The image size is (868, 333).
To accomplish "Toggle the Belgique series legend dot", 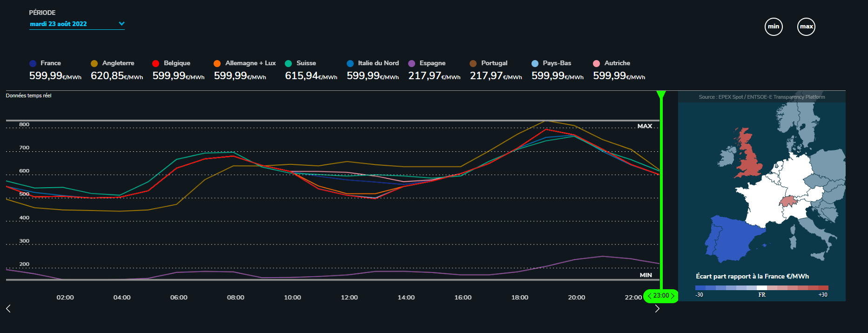I will point(156,63).
